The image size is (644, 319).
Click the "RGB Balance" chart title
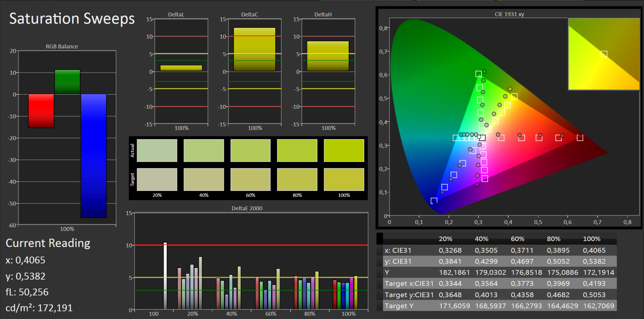tap(62, 46)
